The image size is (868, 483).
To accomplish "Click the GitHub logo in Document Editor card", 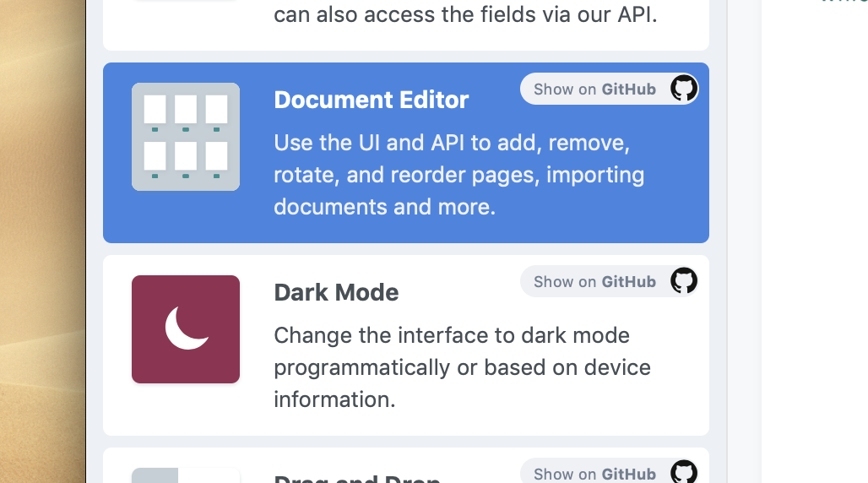I will click(x=684, y=88).
